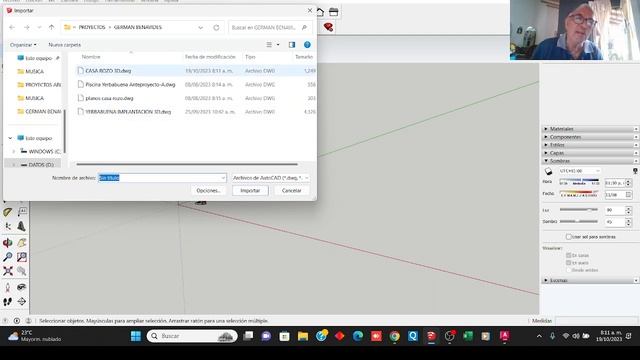The width and height of the screenshot is (640, 360).
Task: Select file CASA ROZO 3D.dwg
Action: pos(108,71)
